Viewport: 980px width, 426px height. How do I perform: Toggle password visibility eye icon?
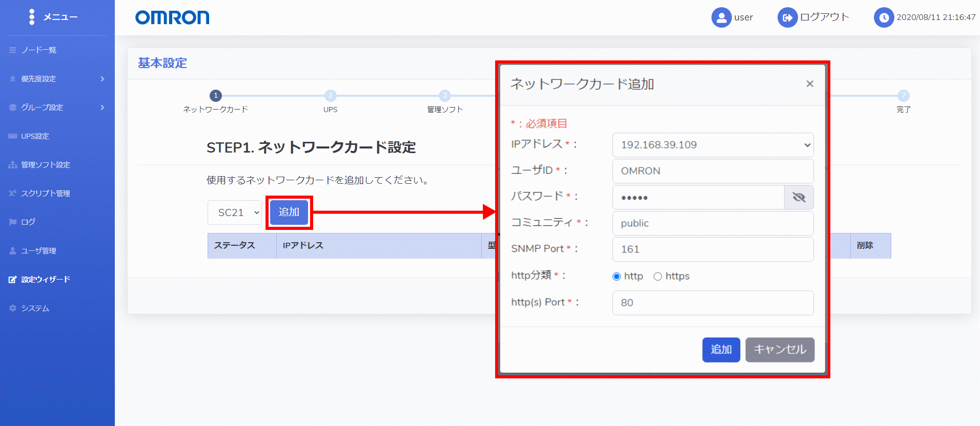pyautogui.click(x=799, y=197)
